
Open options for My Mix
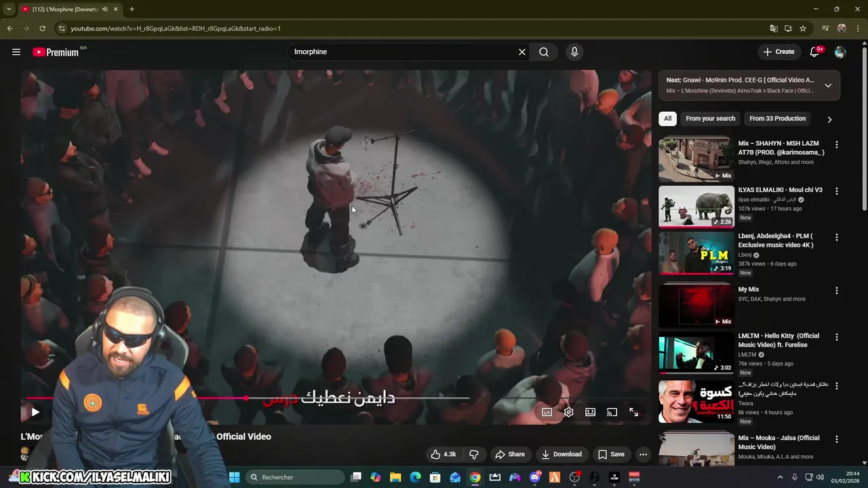837,290
